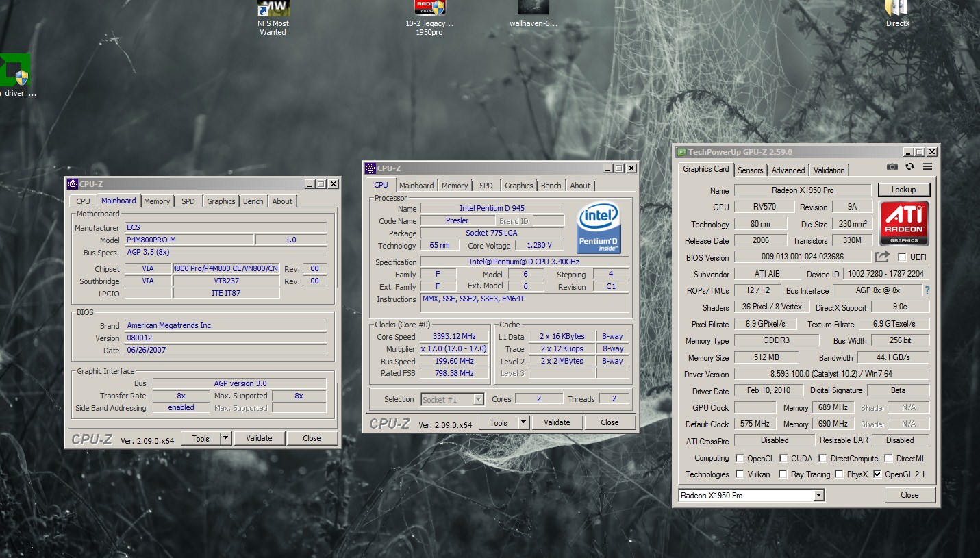Click the Close button in GPU-Z

[x=909, y=495]
